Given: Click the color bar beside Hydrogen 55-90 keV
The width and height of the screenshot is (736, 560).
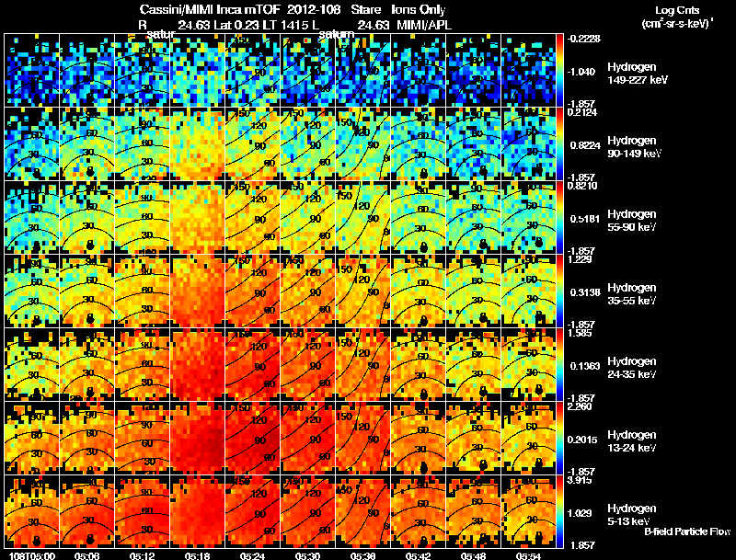Looking at the screenshot, I should [559, 218].
